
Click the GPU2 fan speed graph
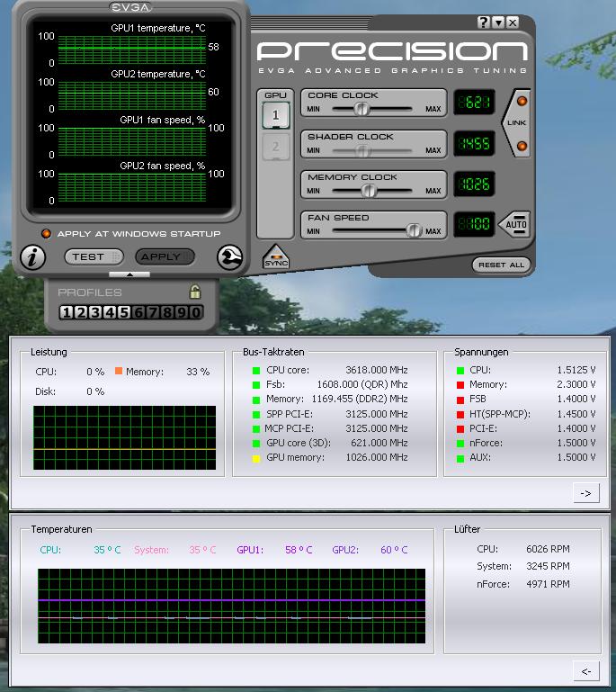(132, 187)
